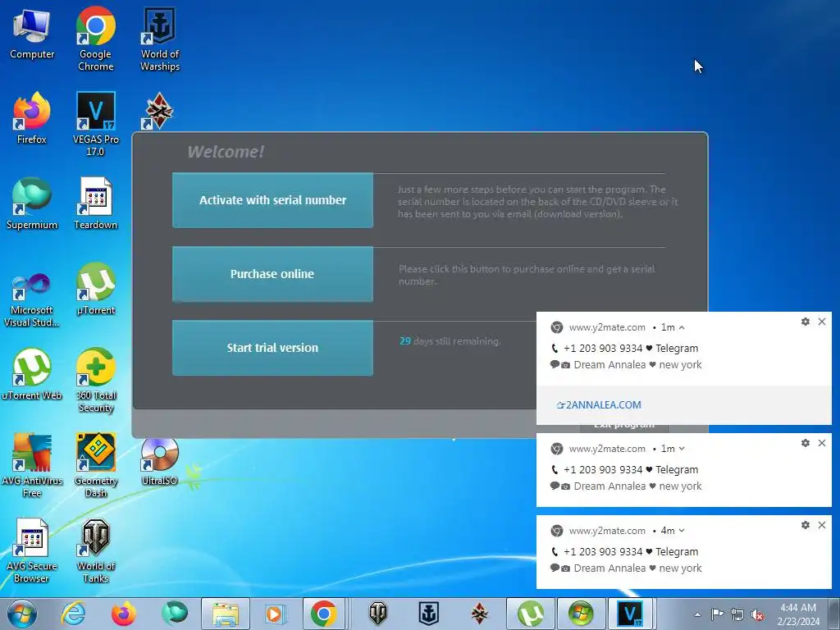The width and height of the screenshot is (840, 630).
Task: Select AVG Secure Browser desktop icon
Action: tap(32, 550)
